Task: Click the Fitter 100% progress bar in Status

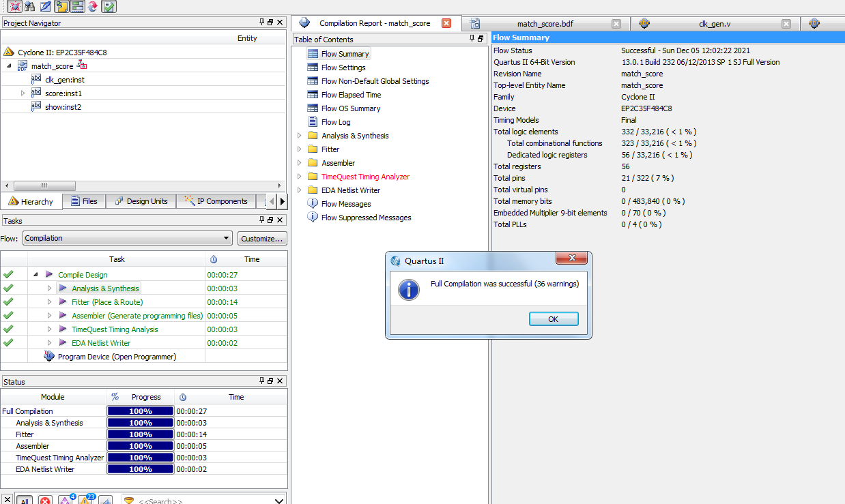Action: click(x=141, y=434)
